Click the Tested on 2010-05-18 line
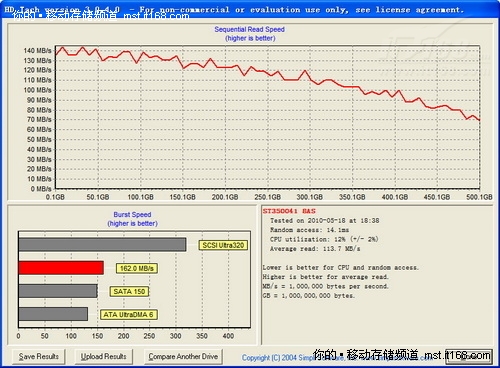The width and height of the screenshot is (500, 368). (324, 221)
